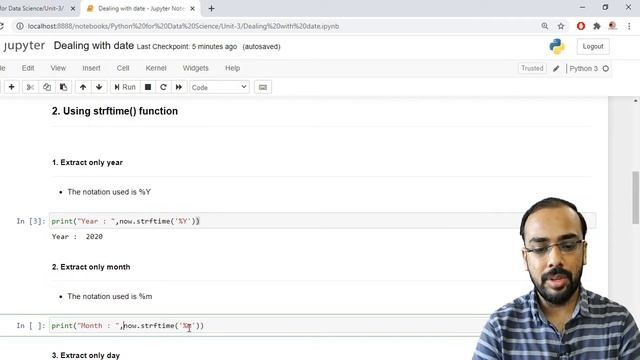
Task: Run the selected cell
Action: point(125,87)
